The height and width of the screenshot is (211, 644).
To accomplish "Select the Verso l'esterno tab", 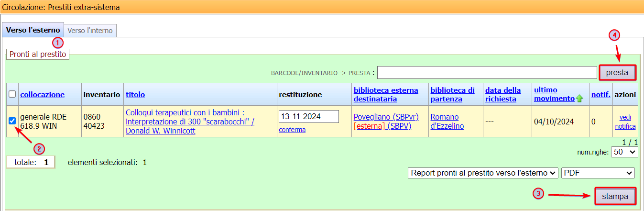I will [33, 30].
